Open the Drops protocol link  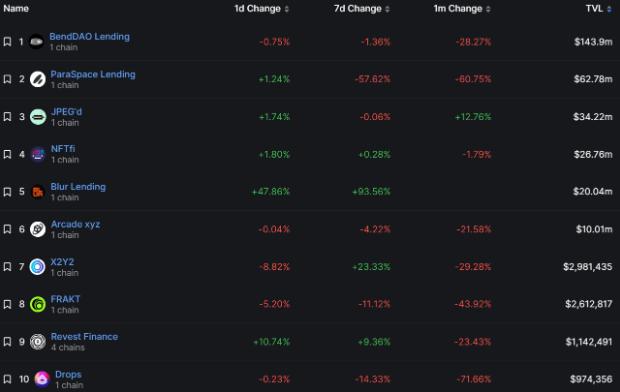[68, 374]
